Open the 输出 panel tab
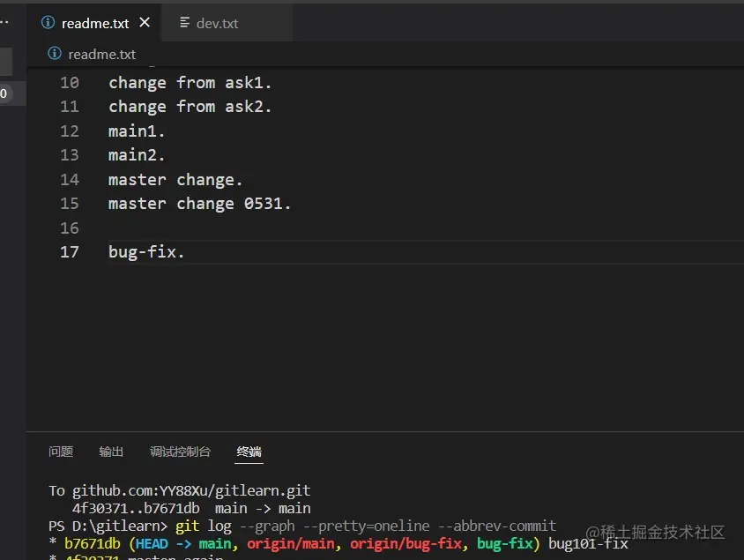The image size is (744, 560). pyautogui.click(x=111, y=452)
